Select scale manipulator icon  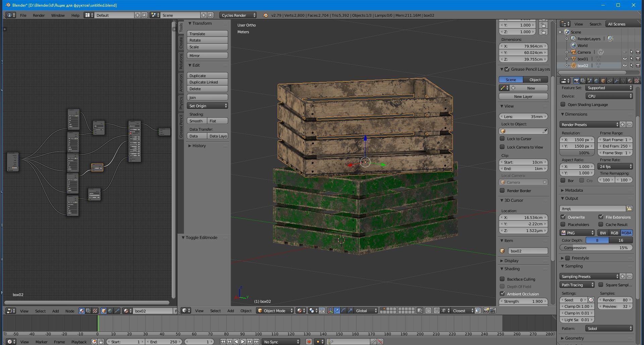pos(350,311)
